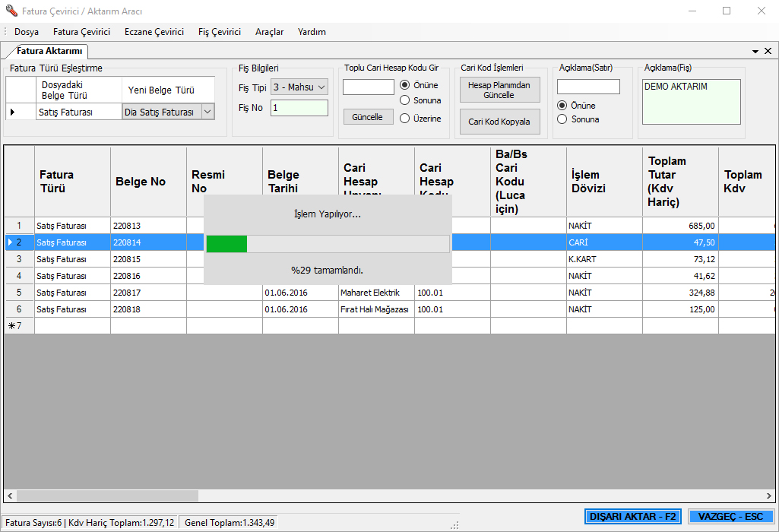Click the Toplam Kdv column header
Image resolution: width=779 pixels, height=532 pixels.
746,182
